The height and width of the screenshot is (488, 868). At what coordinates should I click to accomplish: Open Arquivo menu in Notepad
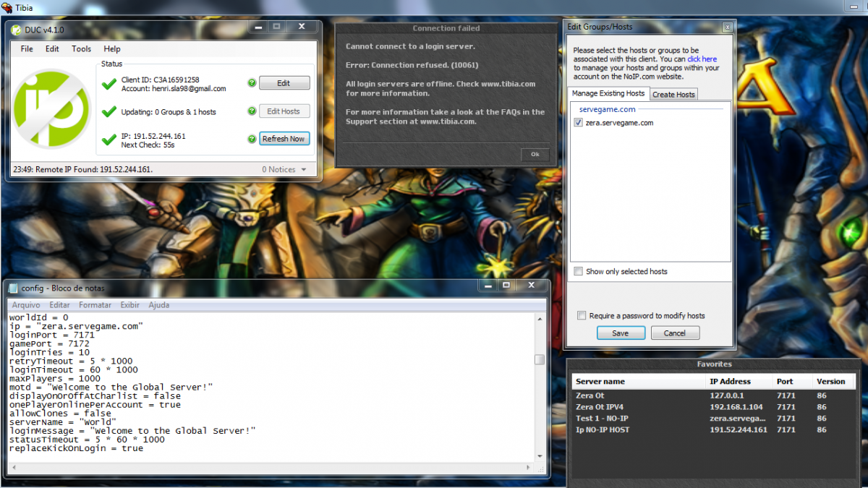(26, 305)
